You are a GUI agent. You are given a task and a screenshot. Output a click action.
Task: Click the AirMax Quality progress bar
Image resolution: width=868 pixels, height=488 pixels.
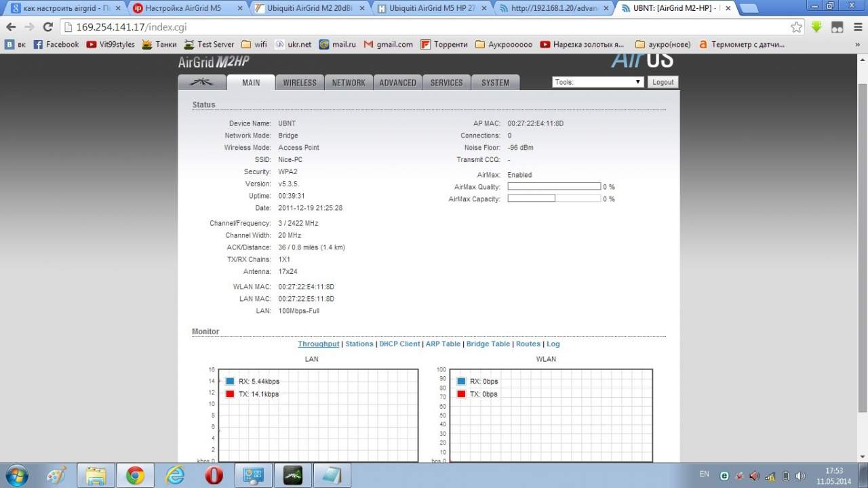(554, 186)
